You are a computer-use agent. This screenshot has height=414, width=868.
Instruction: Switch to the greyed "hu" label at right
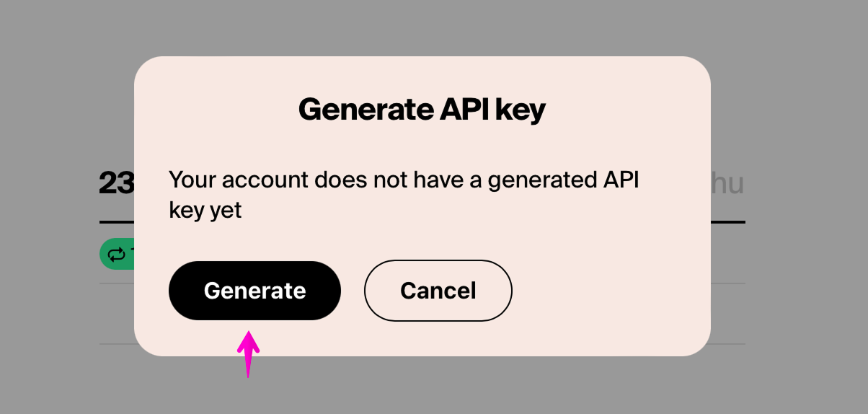pyautogui.click(x=727, y=183)
